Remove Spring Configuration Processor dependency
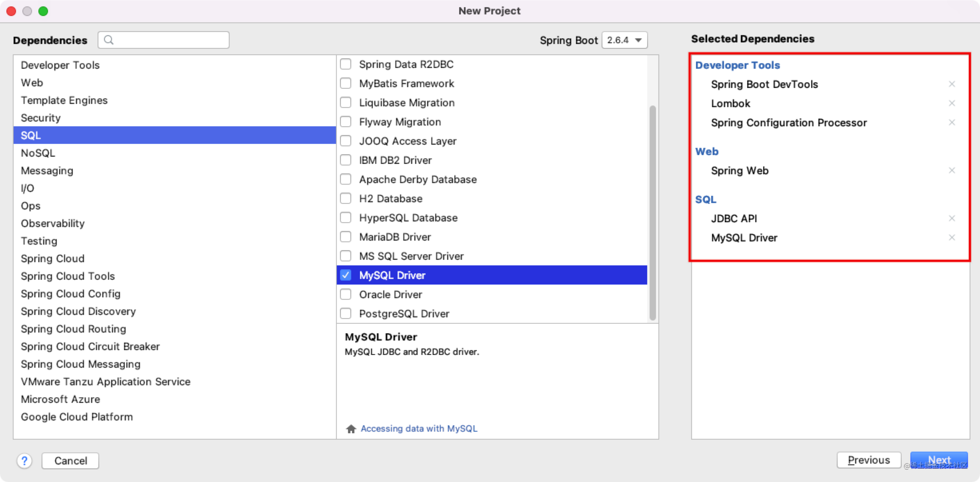The image size is (980, 482). (952, 122)
